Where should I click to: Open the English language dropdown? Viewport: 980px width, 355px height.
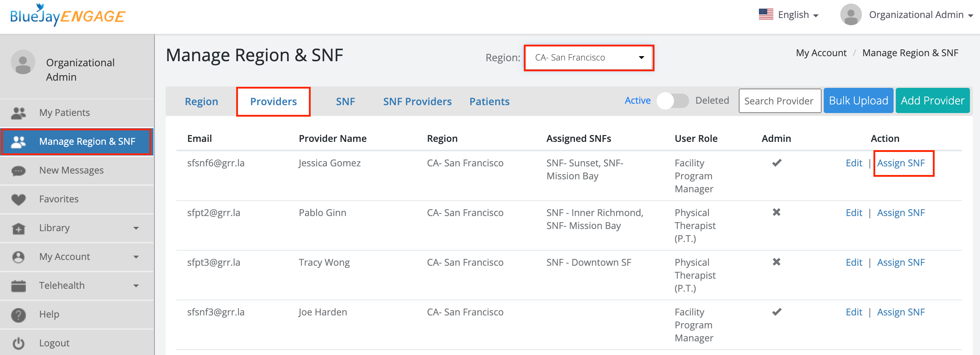pyautogui.click(x=788, y=15)
